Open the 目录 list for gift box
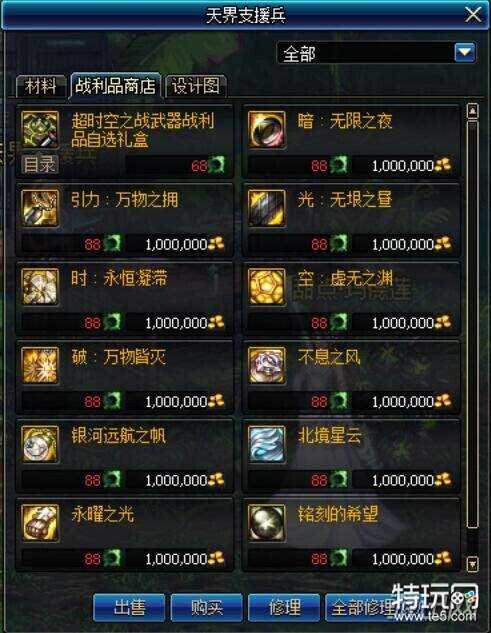 40,164
